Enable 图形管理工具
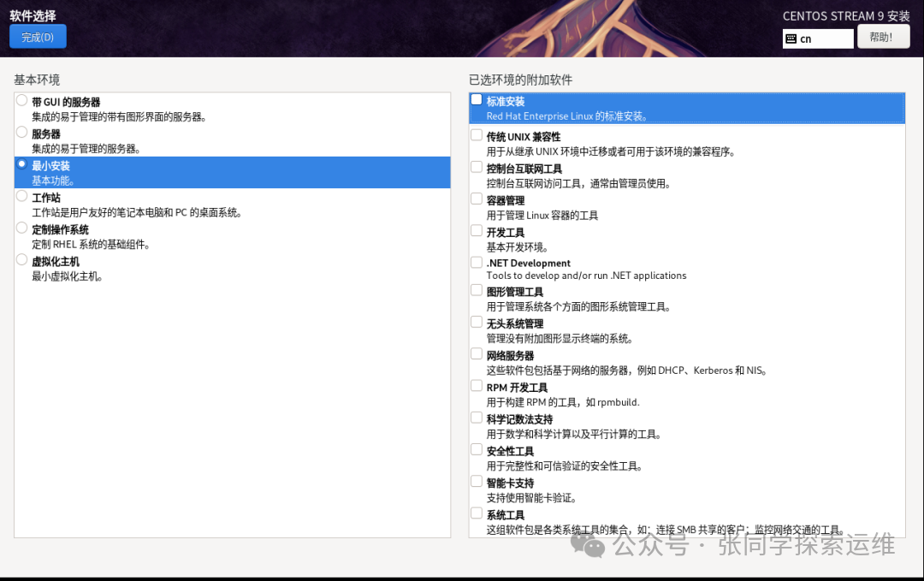The height and width of the screenshot is (581, 924). pos(476,290)
